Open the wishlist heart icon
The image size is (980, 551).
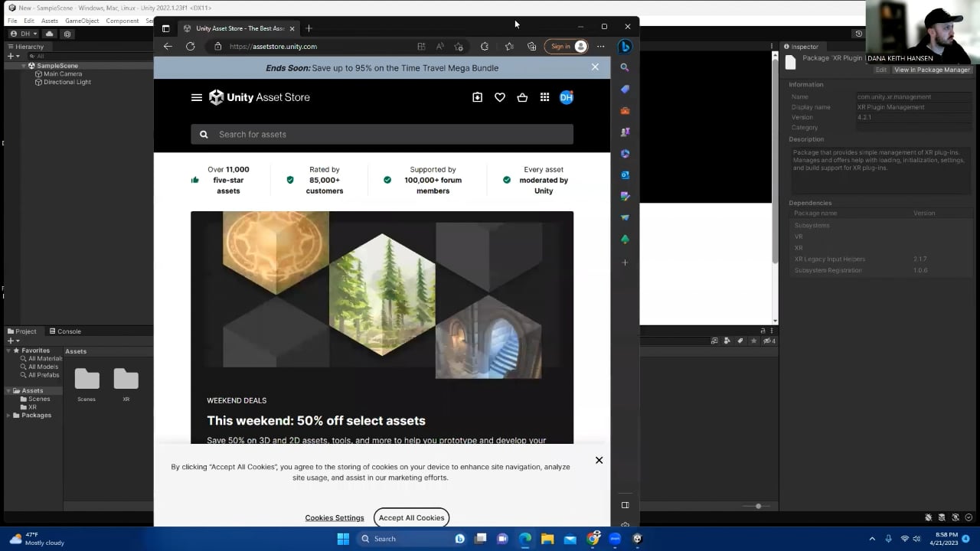(500, 97)
